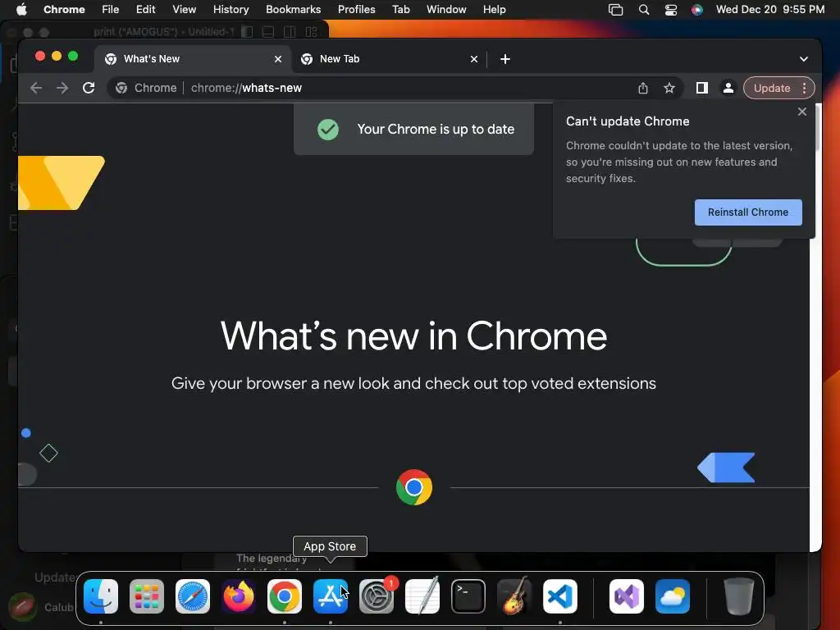Dismiss the Can't update Chrome popup

802,112
